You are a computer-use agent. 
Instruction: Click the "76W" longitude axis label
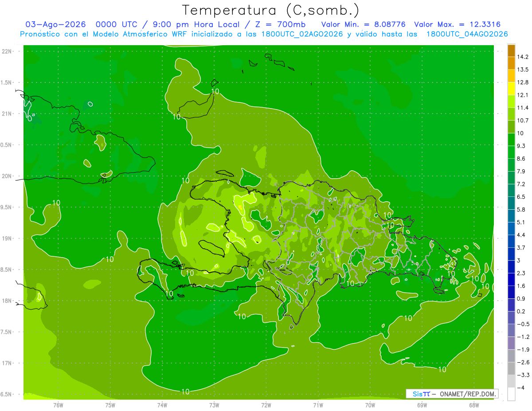tap(58, 405)
